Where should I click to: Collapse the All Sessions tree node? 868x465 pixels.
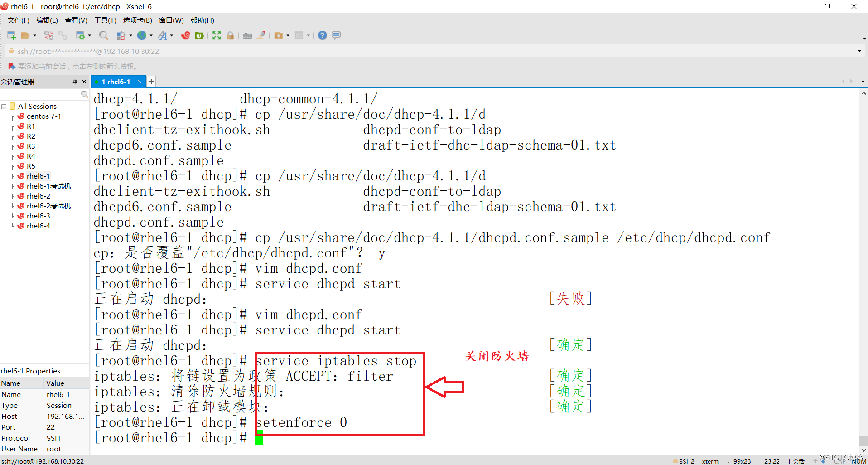4,107
